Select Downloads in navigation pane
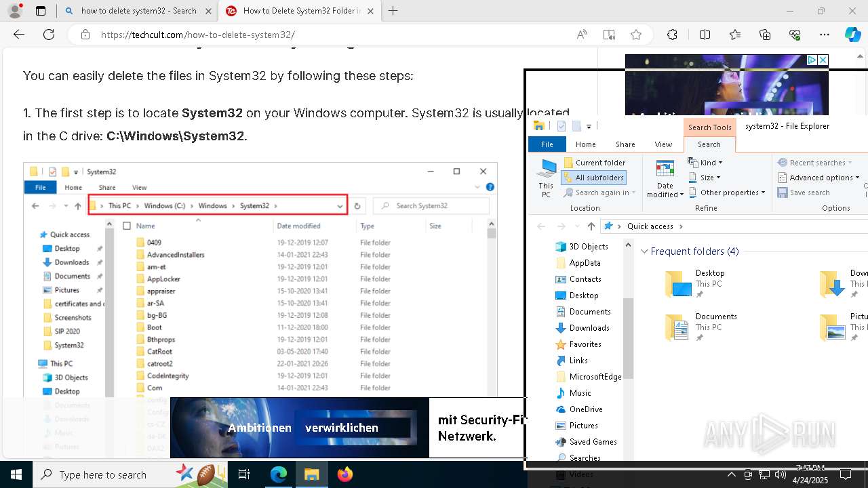This screenshot has width=868, height=488. (x=589, y=328)
